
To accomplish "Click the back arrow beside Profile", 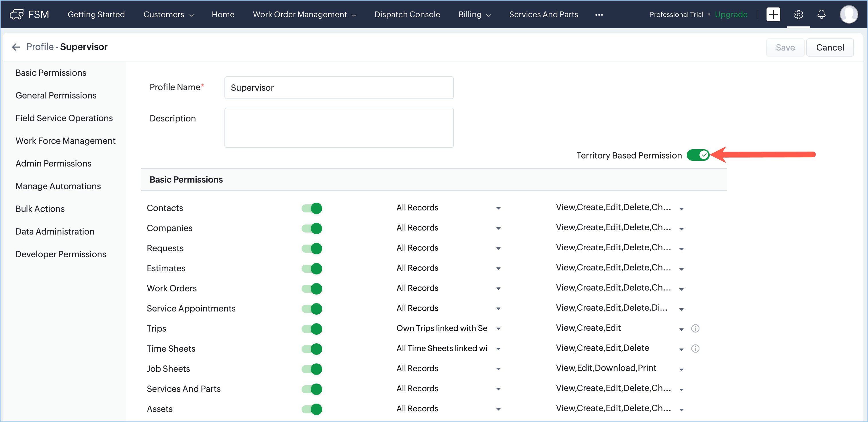I will (x=16, y=47).
